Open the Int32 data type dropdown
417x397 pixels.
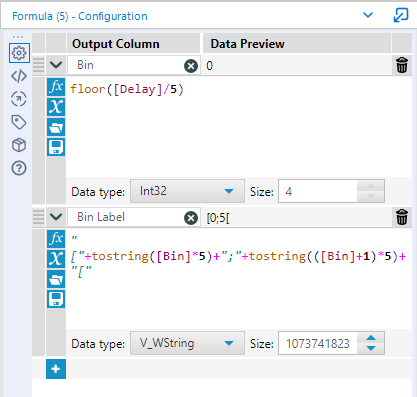[187, 191]
